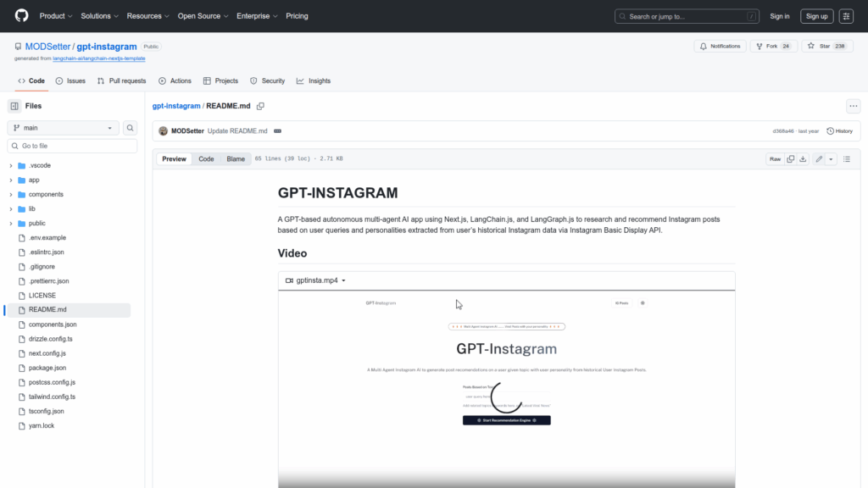Open the Pricing page
Image resolution: width=868 pixels, height=488 pixels.
pyautogui.click(x=297, y=16)
